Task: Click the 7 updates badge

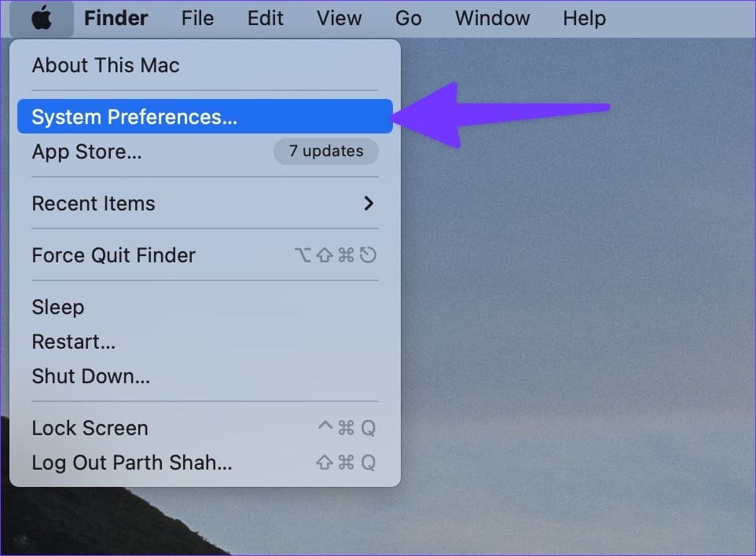Action: [x=326, y=152]
